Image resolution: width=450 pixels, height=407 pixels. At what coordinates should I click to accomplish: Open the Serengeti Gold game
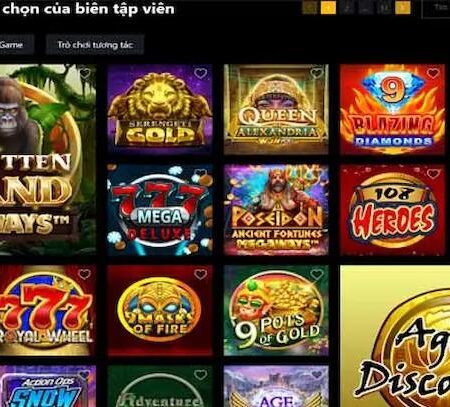pos(160,110)
